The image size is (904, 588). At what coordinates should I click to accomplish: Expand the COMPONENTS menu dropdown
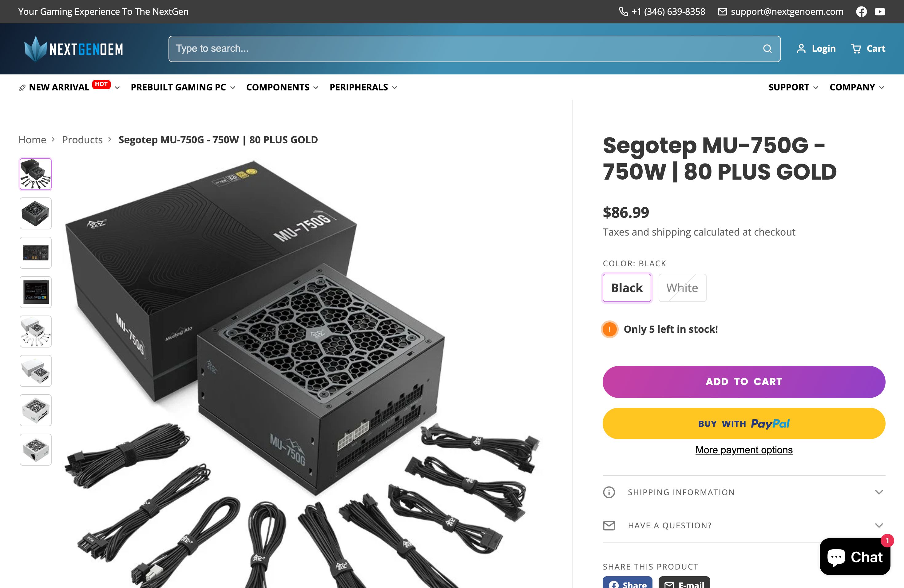pyautogui.click(x=282, y=87)
